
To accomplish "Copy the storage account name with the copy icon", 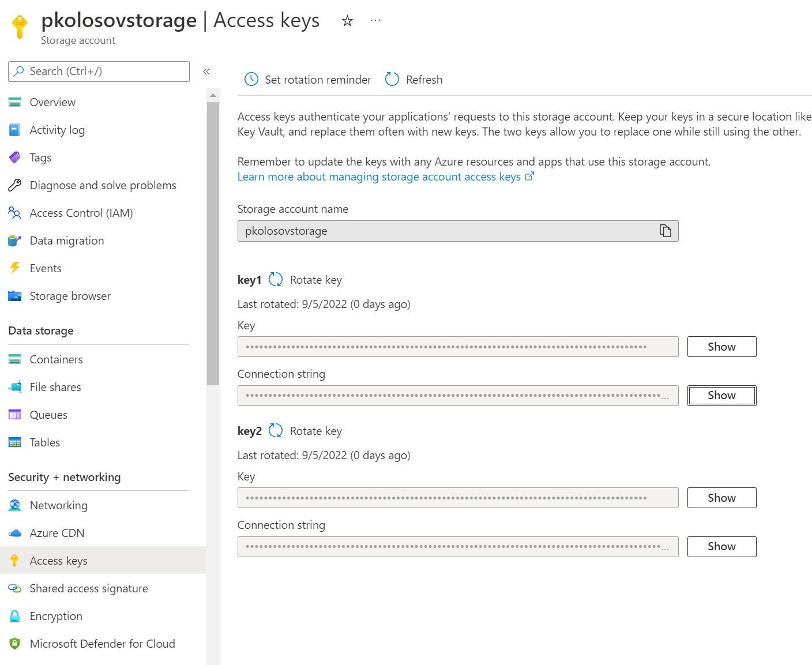I will pyautogui.click(x=666, y=231).
